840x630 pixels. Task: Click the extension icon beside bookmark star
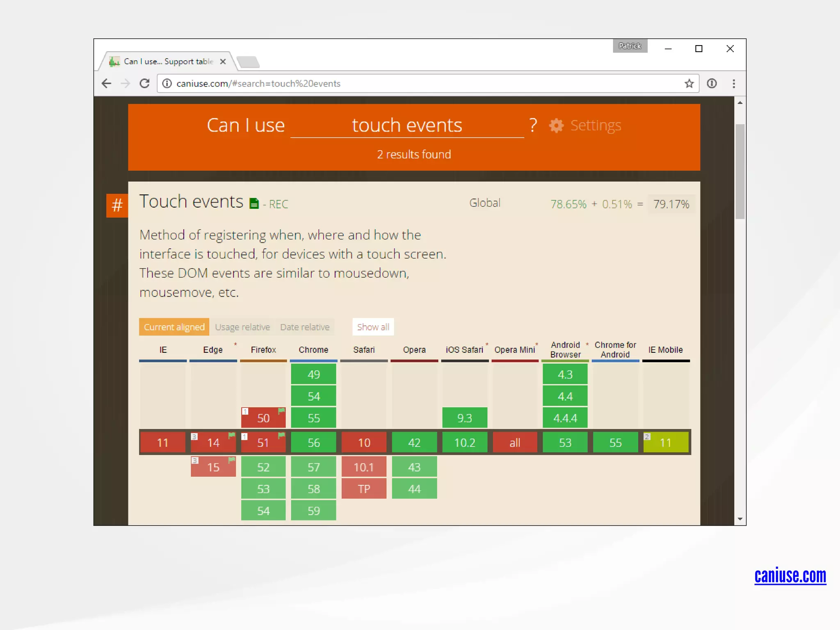712,84
